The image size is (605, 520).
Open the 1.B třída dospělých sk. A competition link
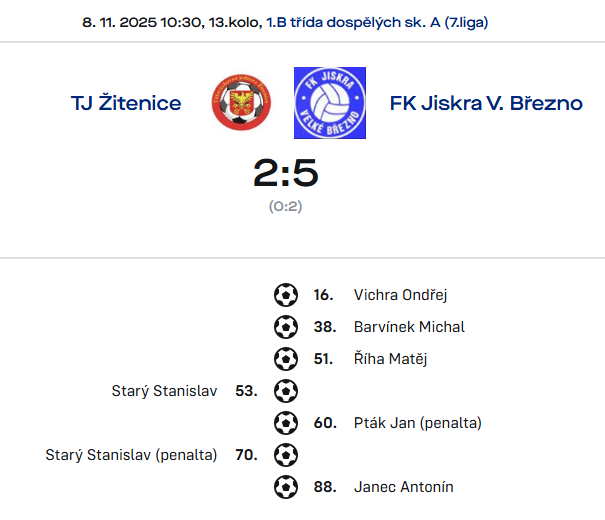(377, 22)
